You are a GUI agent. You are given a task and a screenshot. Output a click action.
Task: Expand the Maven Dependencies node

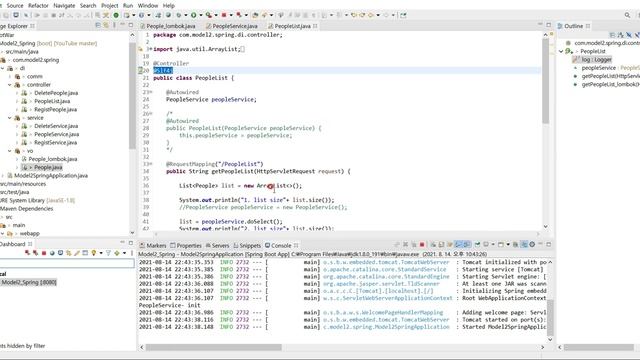coord(27,209)
